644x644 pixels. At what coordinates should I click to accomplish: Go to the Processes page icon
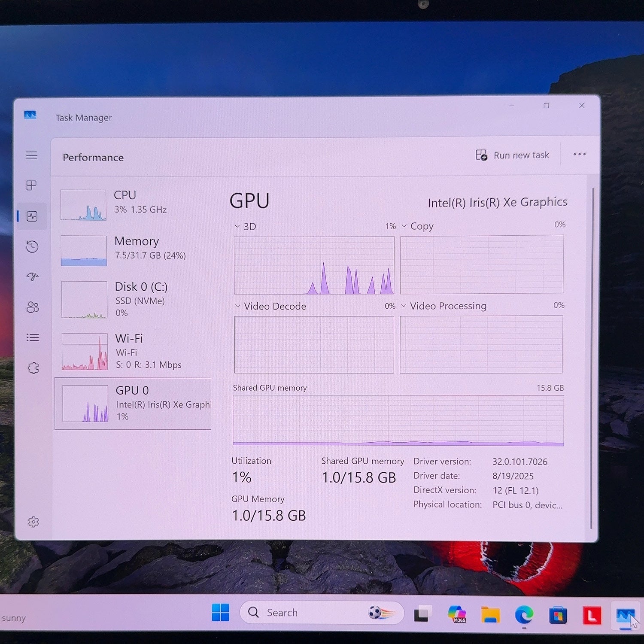31,185
